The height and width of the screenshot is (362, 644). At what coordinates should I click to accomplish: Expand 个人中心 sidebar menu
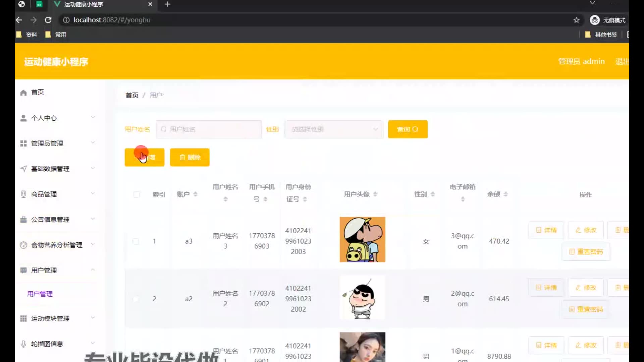[x=93, y=117]
